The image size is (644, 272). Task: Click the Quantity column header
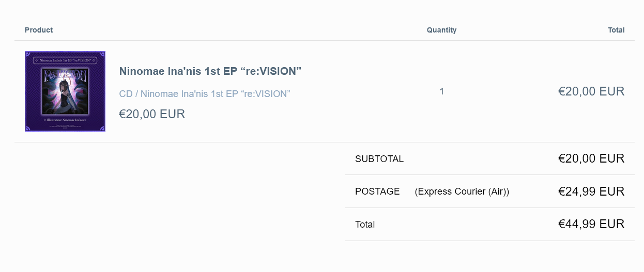coord(441,30)
